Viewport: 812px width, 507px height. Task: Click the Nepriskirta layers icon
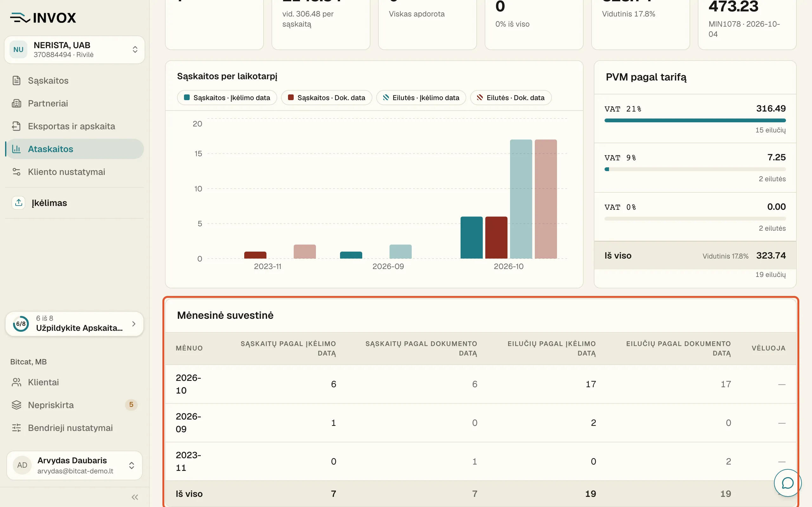[x=16, y=405]
